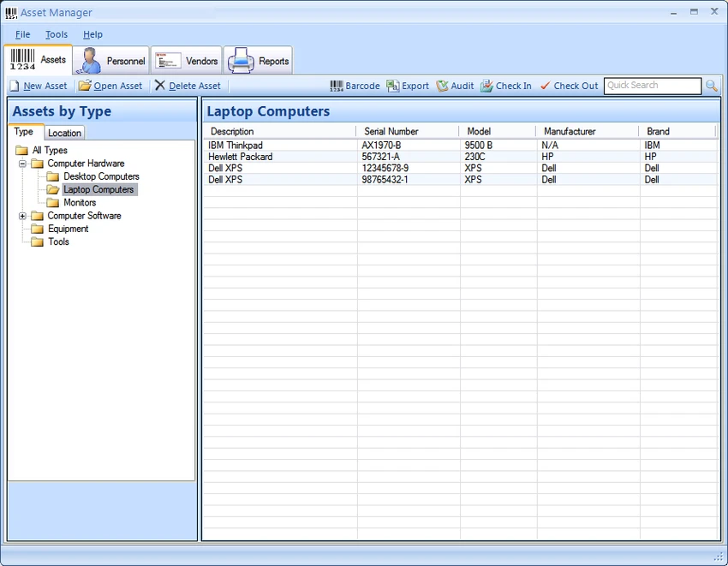Screen dimensions: 728x566
Task: Click in the Quick Search field
Action: coord(653,86)
